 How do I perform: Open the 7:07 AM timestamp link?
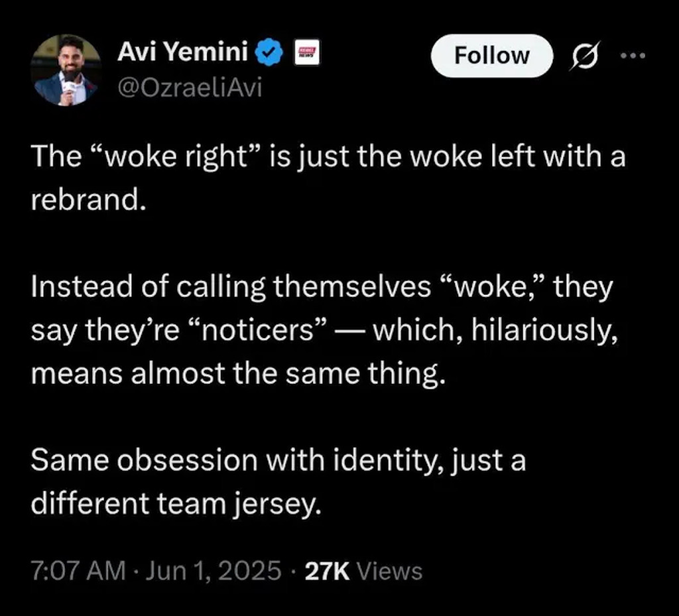tap(78, 571)
